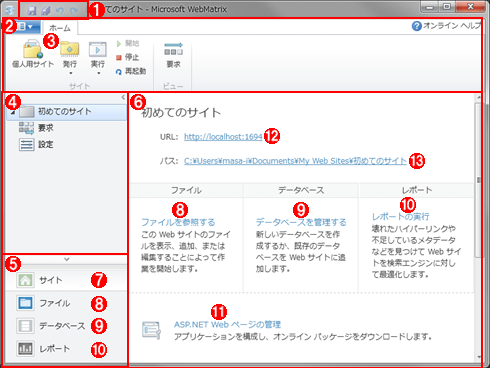Click the 停止 stop button

[127, 57]
